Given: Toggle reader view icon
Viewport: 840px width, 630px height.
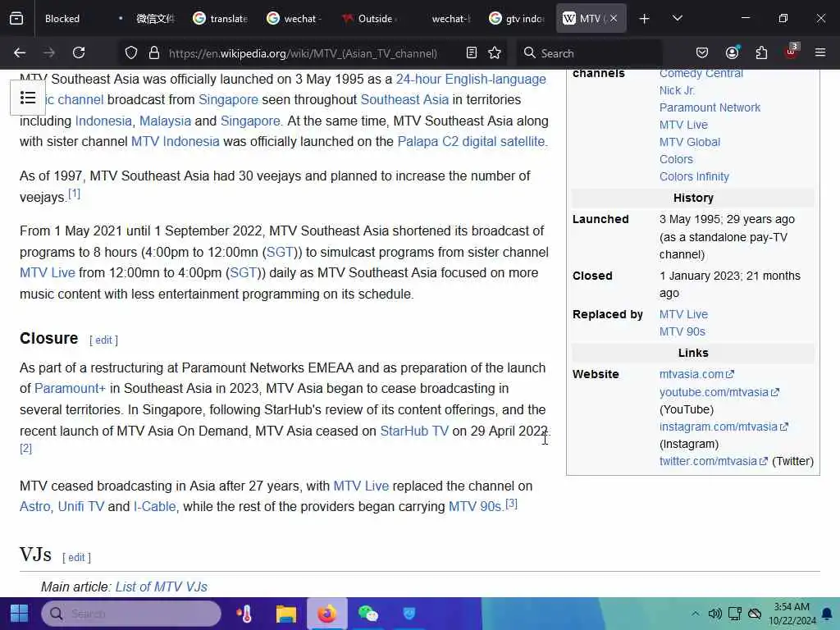Looking at the screenshot, I should (x=472, y=52).
